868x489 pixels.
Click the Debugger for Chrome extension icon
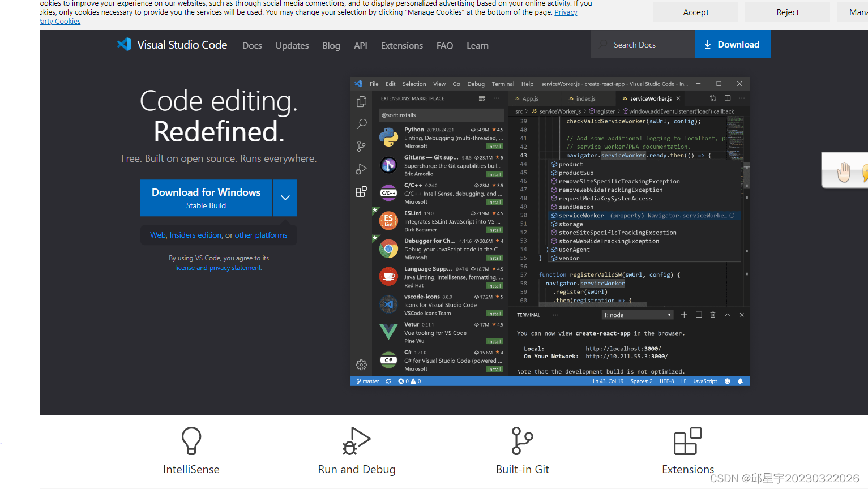coord(388,248)
